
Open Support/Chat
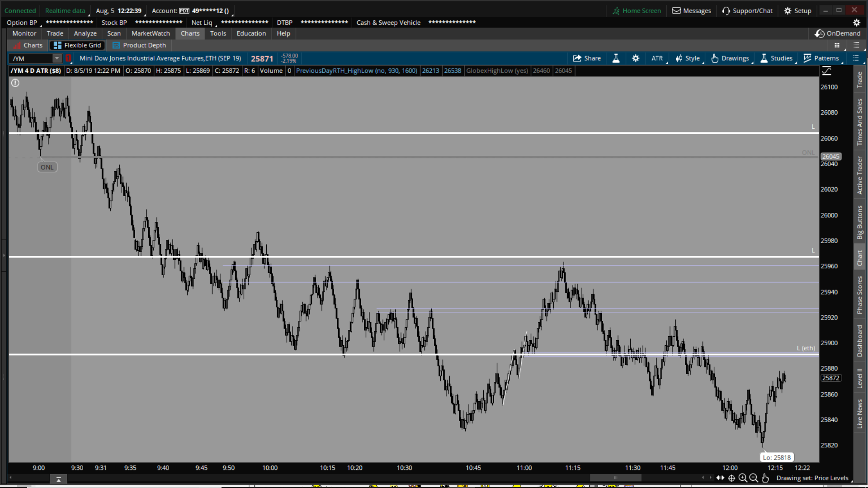[747, 11]
